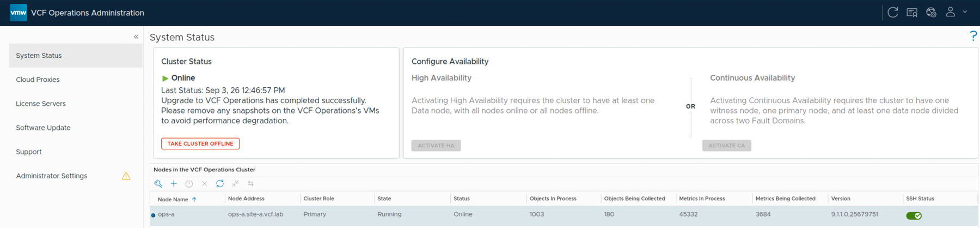Toggle SSH status switch for ops-a

pyautogui.click(x=914, y=215)
